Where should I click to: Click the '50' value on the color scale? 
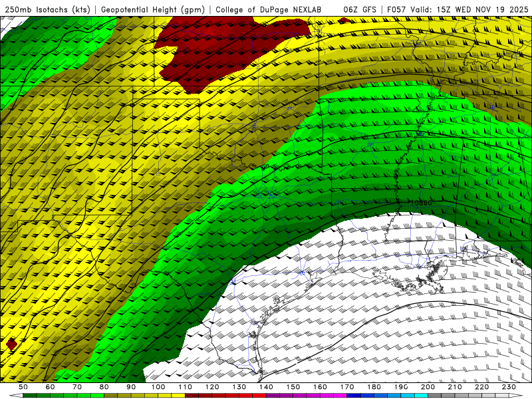coord(23,387)
